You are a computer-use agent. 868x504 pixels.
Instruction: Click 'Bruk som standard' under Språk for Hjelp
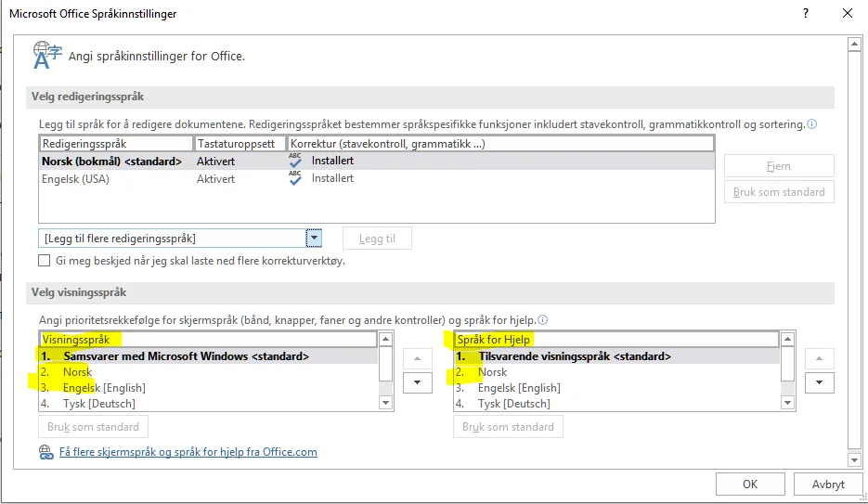click(508, 427)
